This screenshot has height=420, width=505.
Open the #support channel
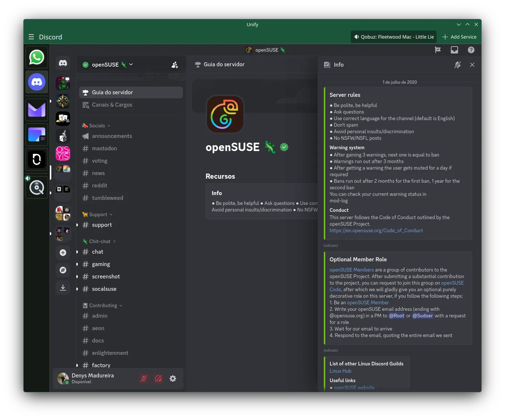click(102, 225)
